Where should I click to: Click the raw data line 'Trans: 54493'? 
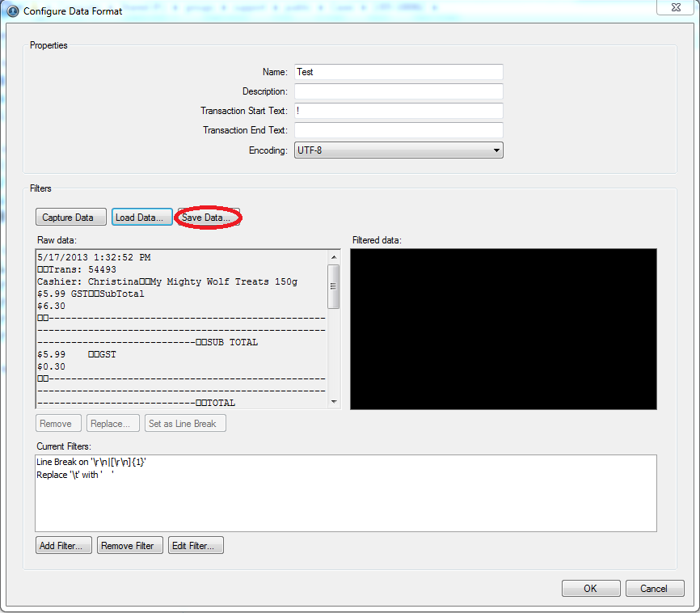coord(77,269)
